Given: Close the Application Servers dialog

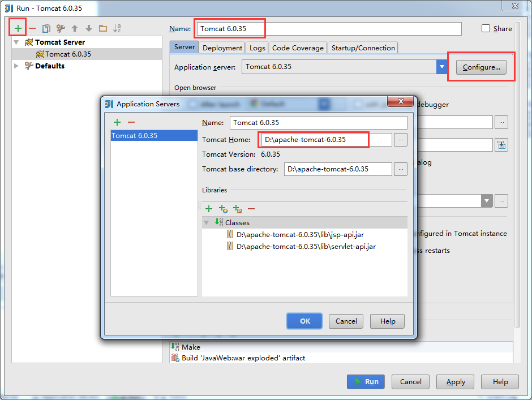Looking at the screenshot, I should (400, 101).
